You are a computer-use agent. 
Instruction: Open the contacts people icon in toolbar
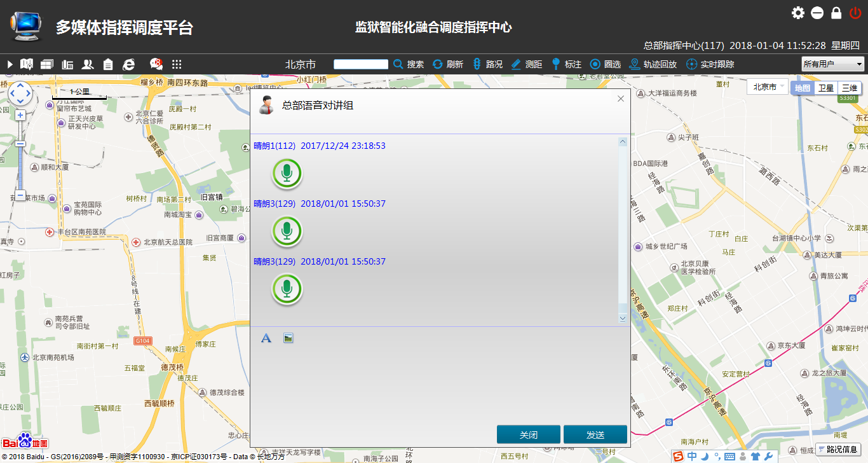pos(88,64)
